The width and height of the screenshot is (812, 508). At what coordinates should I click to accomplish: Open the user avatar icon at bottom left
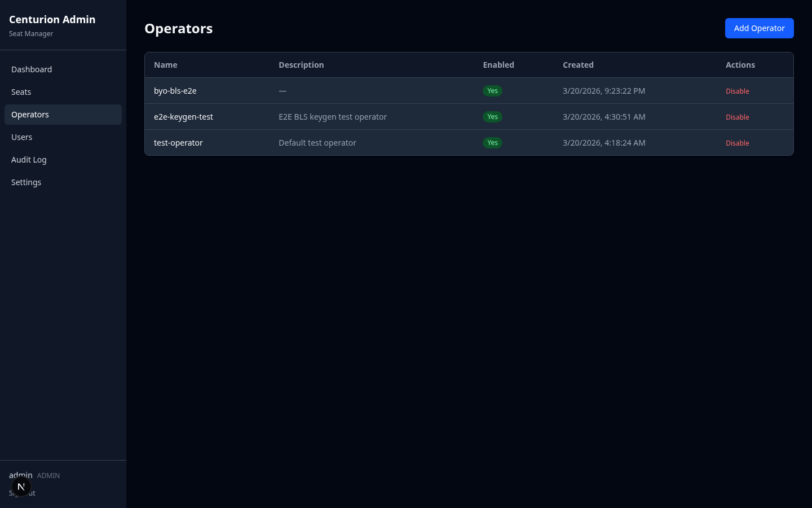[21, 486]
